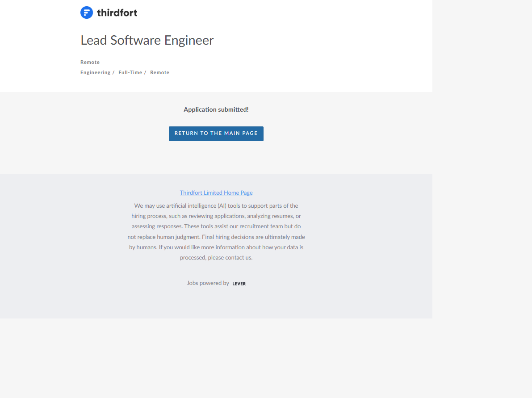
Task: Click the 'by humans. If you would like' line
Action: coord(216,247)
